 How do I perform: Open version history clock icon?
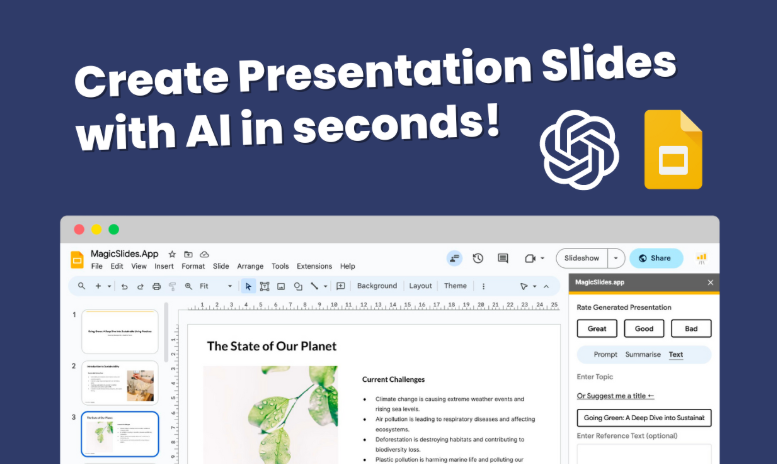pyautogui.click(x=478, y=258)
